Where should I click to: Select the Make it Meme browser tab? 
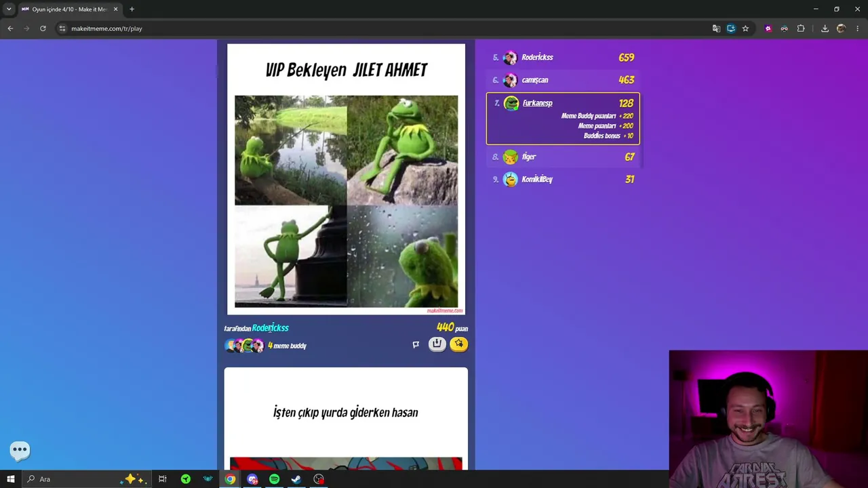(69, 9)
